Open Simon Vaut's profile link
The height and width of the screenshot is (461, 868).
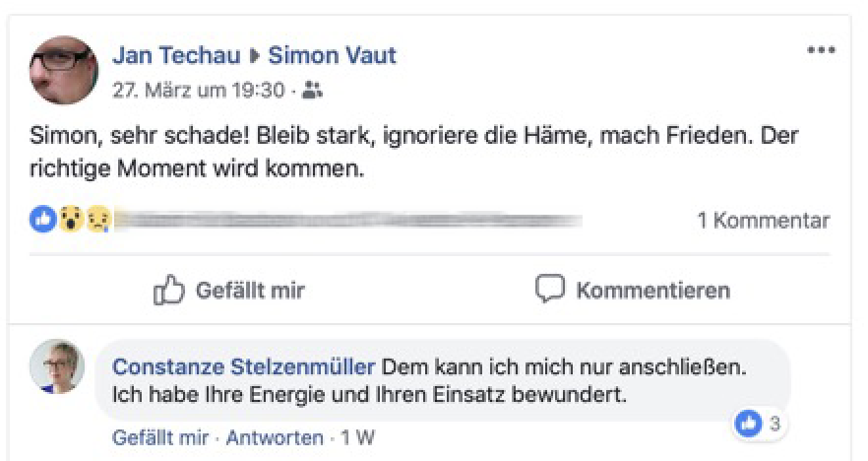click(332, 55)
